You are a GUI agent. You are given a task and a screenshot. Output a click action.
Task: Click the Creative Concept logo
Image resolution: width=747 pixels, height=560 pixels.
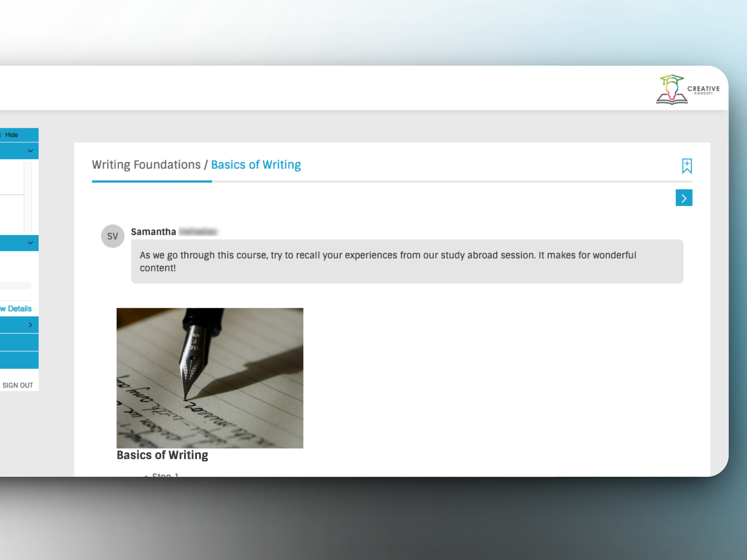[x=687, y=90]
